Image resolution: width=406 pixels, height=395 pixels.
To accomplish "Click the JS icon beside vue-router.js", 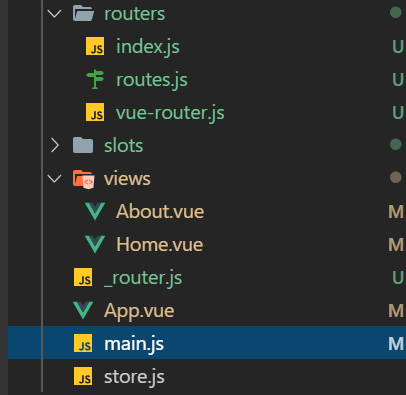I will [95, 112].
